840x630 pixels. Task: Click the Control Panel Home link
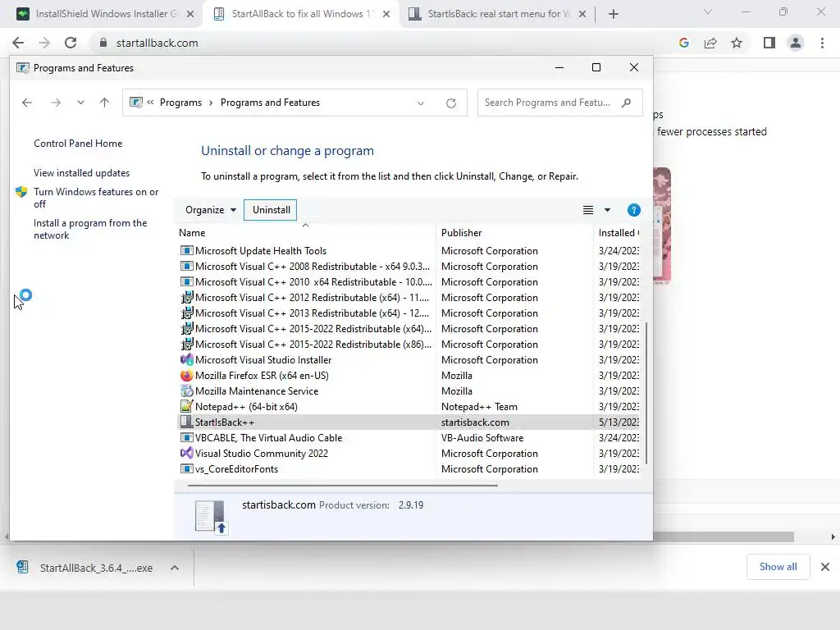click(x=78, y=144)
